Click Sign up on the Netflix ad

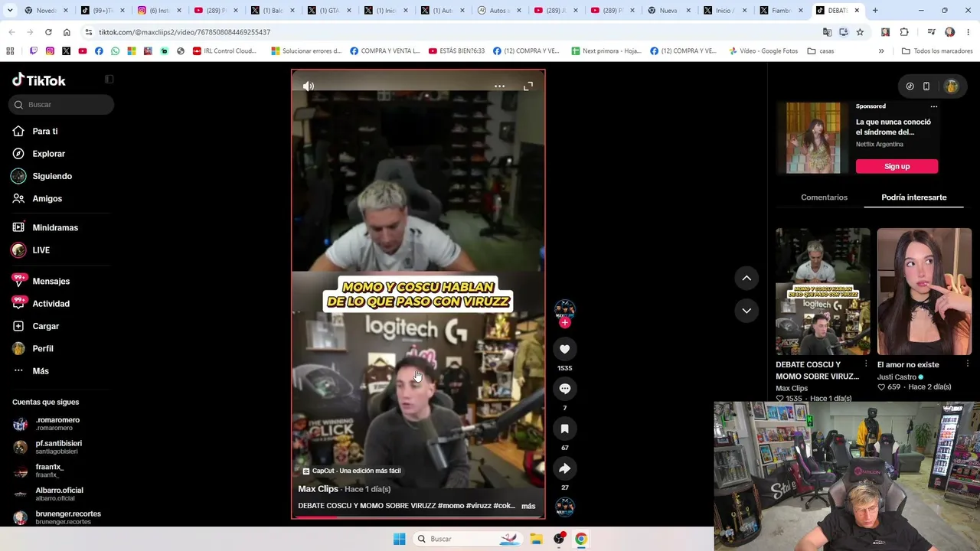[x=897, y=166]
